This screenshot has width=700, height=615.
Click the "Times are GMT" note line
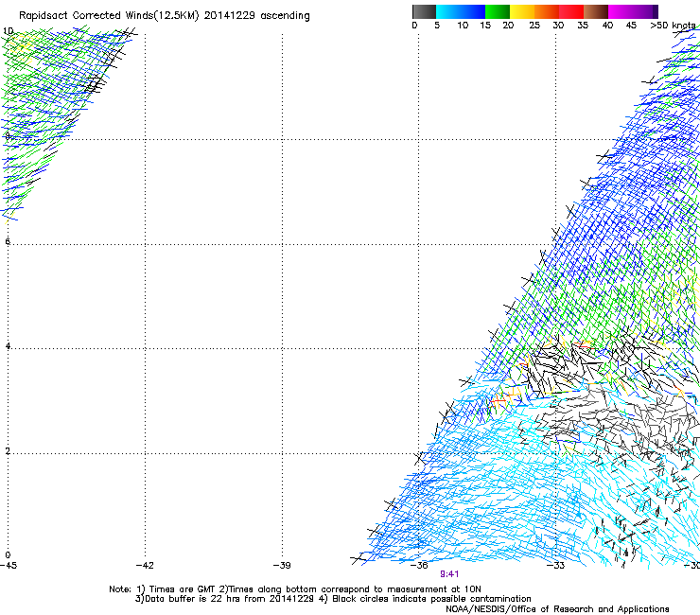coord(294,589)
